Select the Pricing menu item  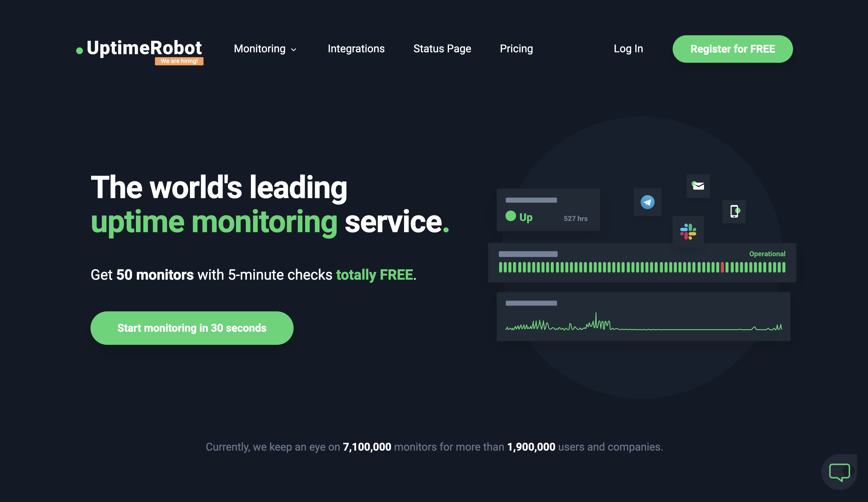pyautogui.click(x=517, y=49)
